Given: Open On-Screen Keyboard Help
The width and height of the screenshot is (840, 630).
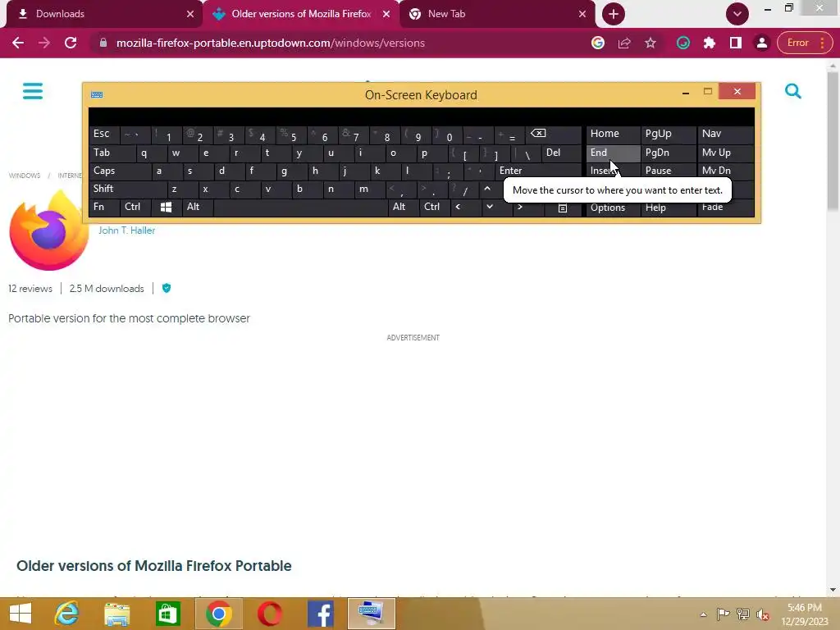Looking at the screenshot, I should 669,208.
